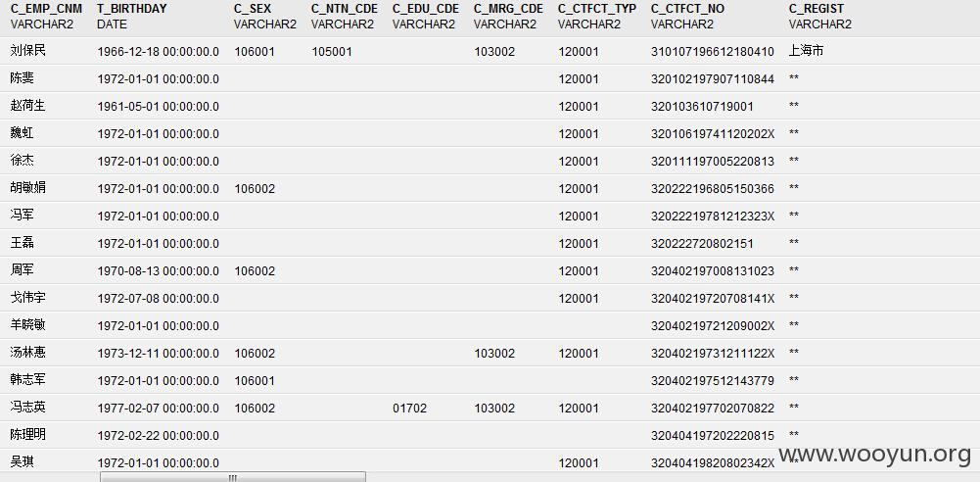
Task: Select the name cell 吴琪
Action: [x=22, y=462]
